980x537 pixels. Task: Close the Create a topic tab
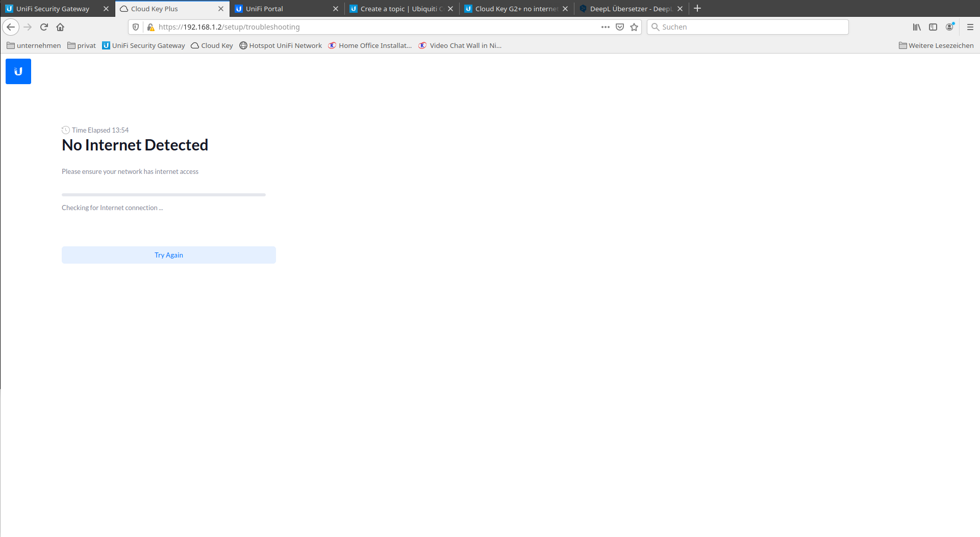pyautogui.click(x=450, y=9)
